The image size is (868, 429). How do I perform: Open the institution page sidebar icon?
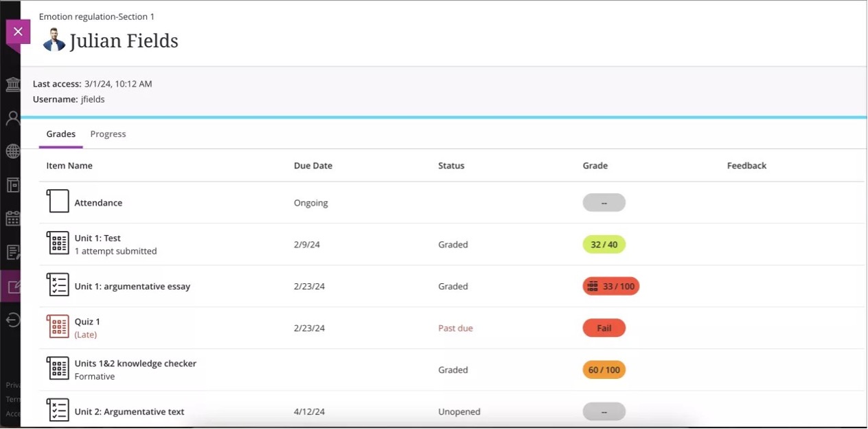coord(12,85)
